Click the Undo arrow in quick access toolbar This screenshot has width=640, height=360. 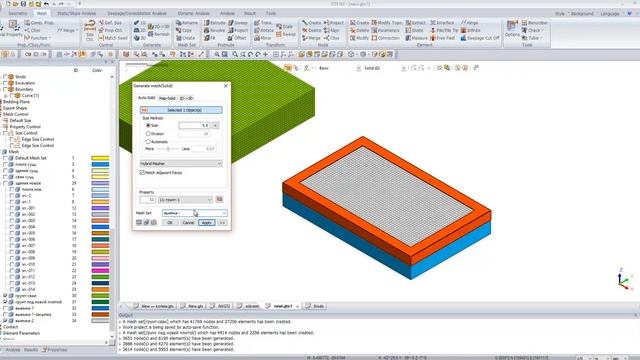pos(46,4)
